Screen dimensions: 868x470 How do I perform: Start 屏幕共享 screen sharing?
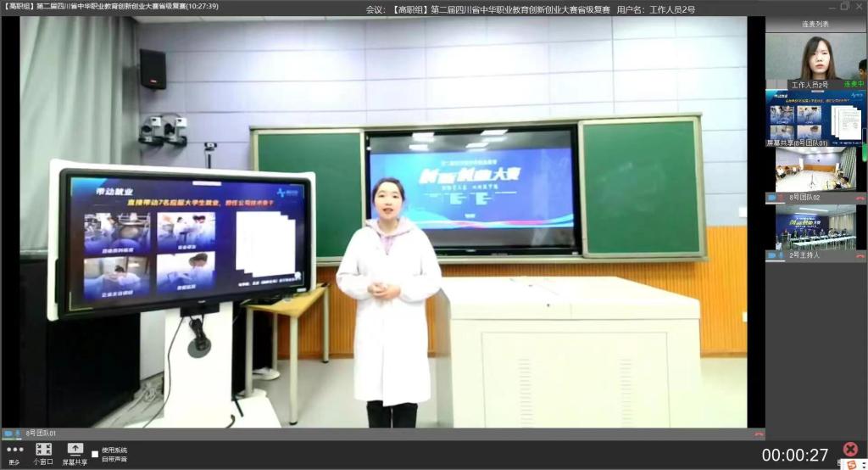75,450
